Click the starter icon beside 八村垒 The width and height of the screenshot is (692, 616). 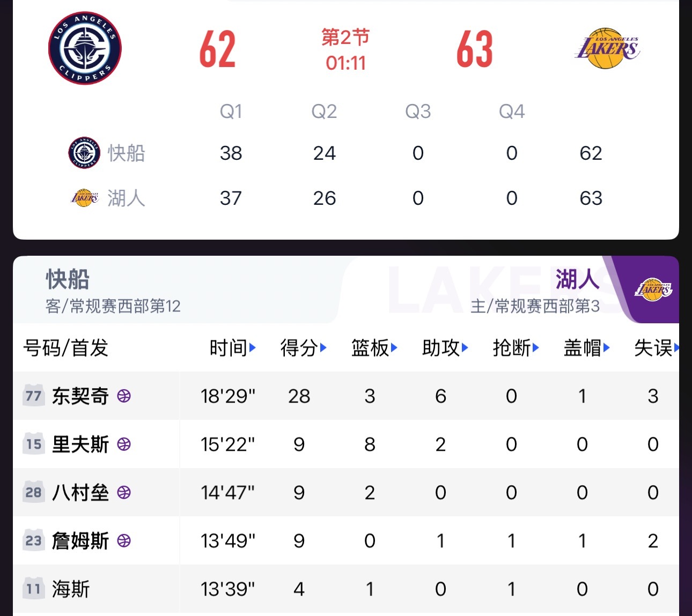124,493
